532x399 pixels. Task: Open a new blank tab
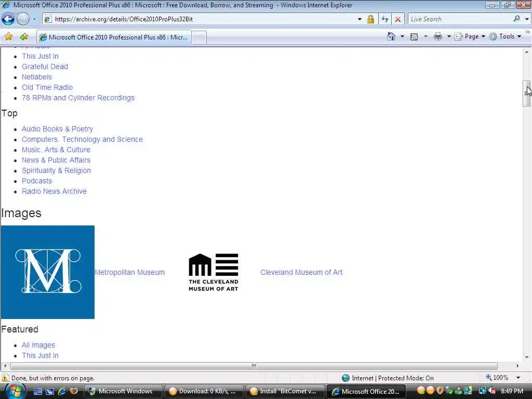coord(199,37)
